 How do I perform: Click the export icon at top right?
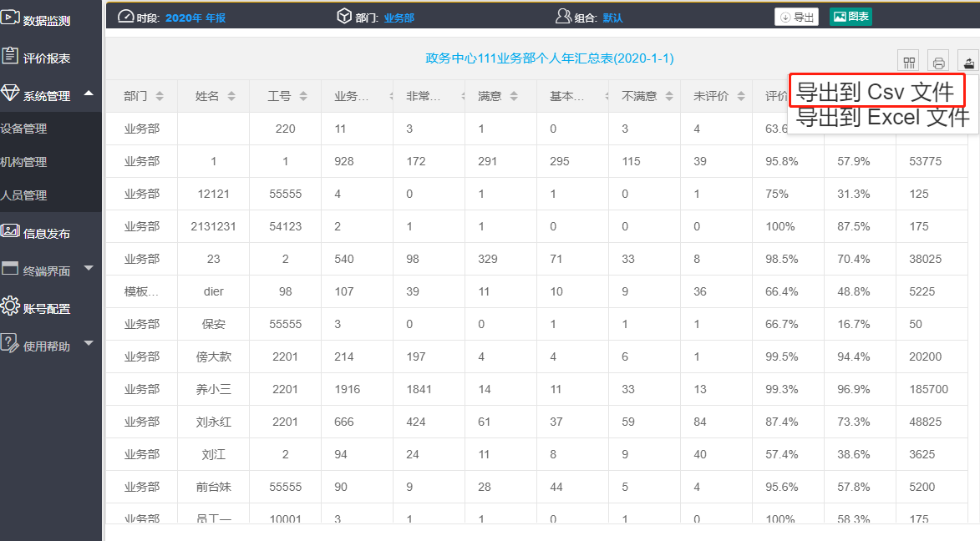point(967,60)
